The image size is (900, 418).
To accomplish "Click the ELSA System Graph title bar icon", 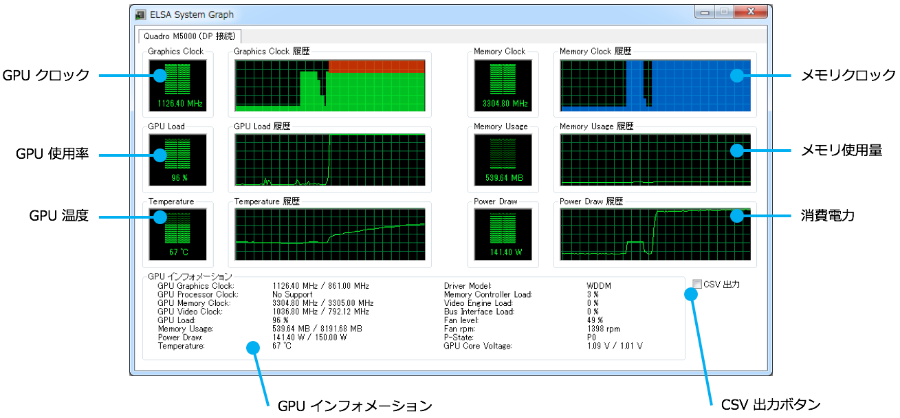I will pyautogui.click(x=139, y=15).
